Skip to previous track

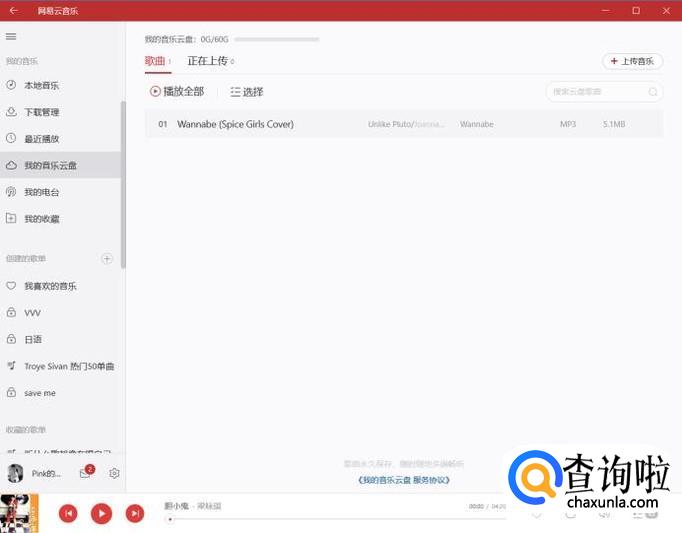tap(68, 513)
